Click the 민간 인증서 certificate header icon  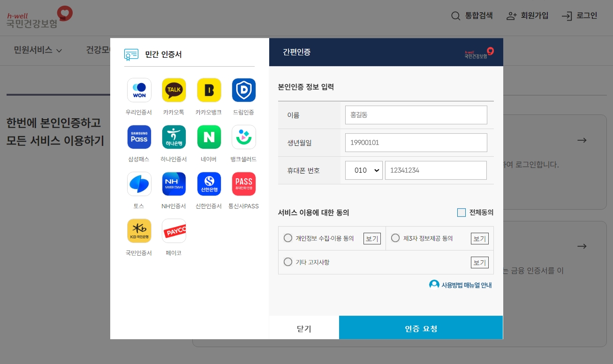(131, 54)
